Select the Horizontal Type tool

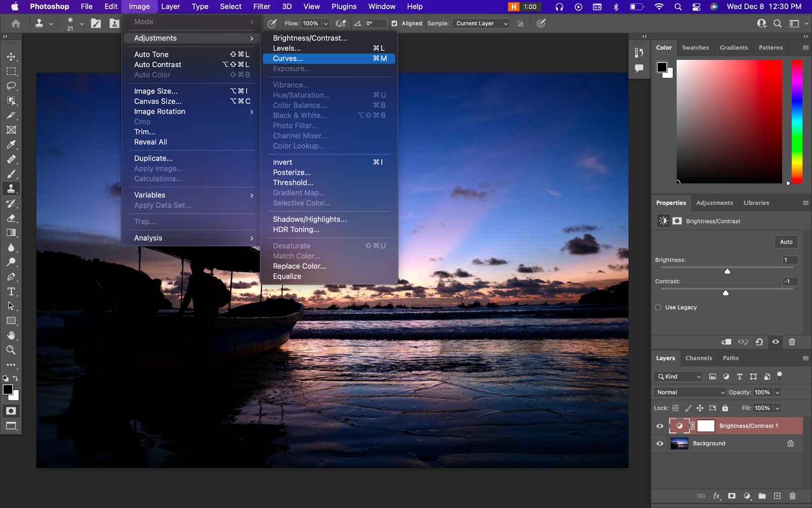pos(11,292)
